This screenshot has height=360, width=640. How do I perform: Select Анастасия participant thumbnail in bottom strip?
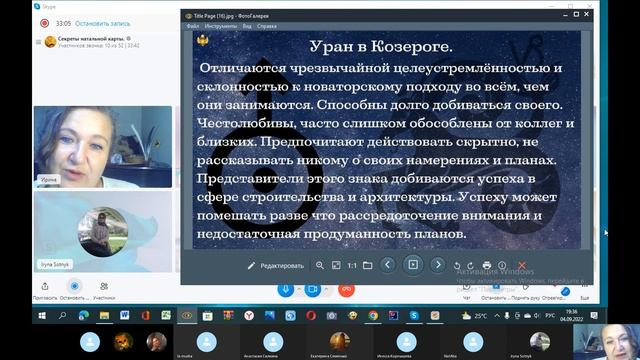pyautogui.click(x=273, y=342)
